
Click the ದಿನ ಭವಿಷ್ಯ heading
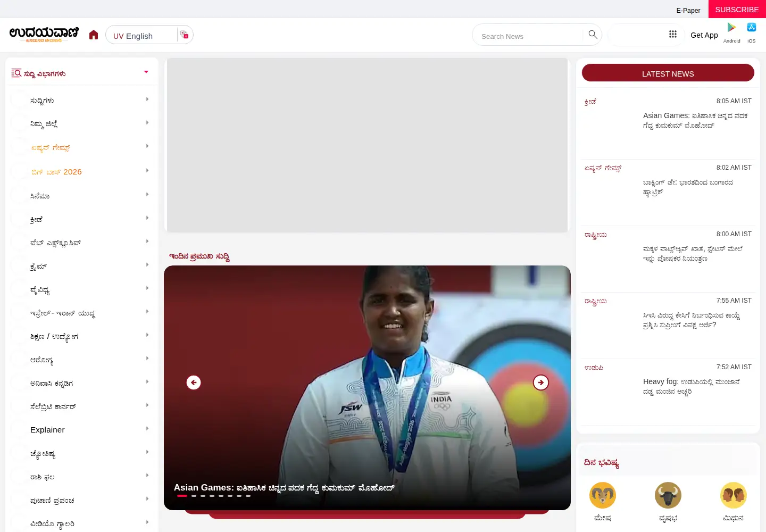tap(602, 463)
